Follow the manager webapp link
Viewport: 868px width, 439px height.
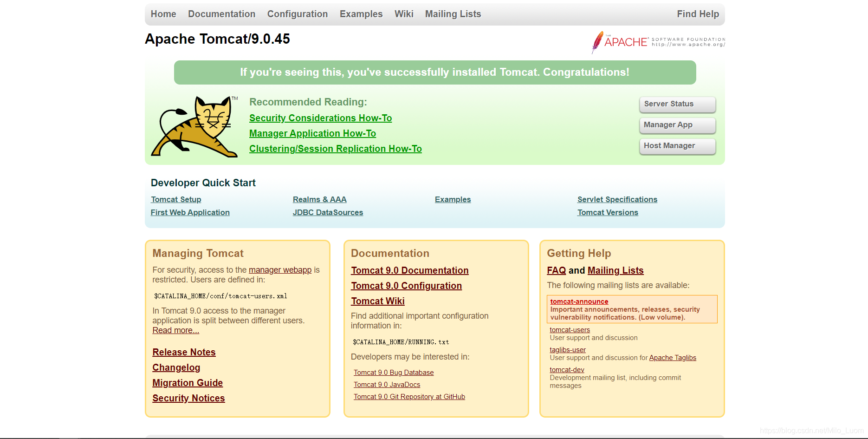pos(280,270)
